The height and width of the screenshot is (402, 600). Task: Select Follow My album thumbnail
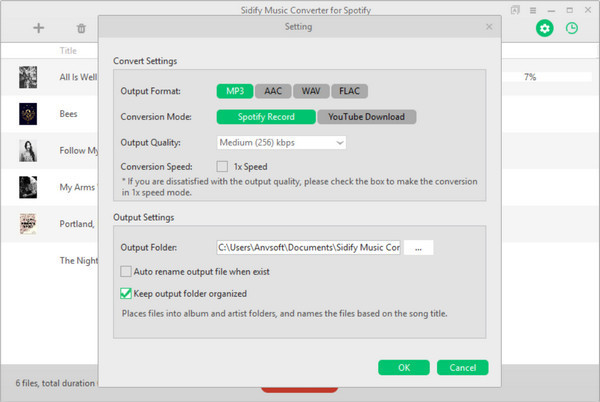coord(28,150)
